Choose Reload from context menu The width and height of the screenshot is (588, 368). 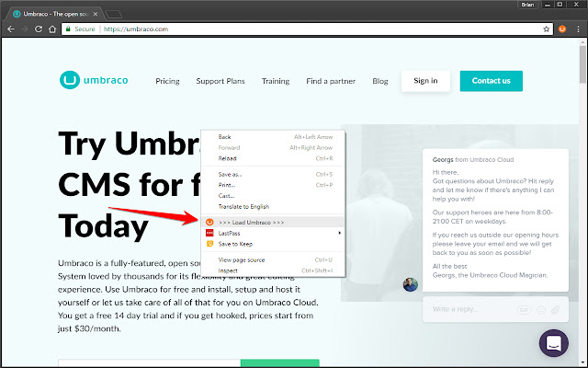[x=273, y=158]
